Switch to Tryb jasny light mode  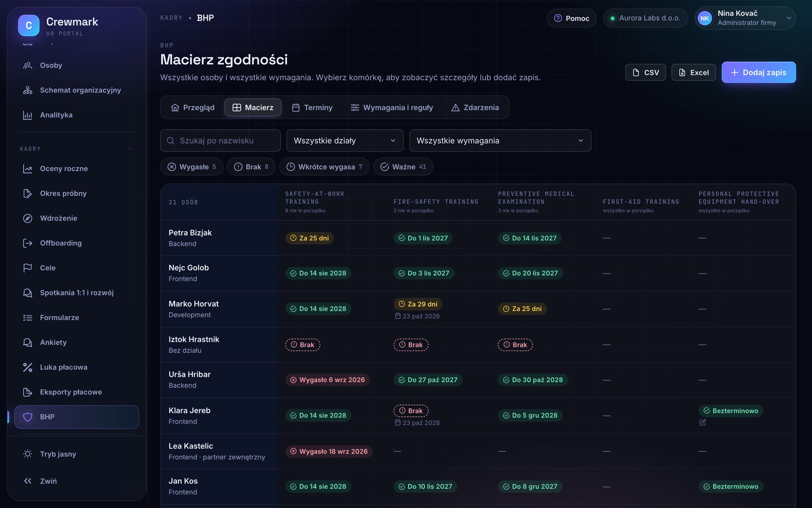(x=77, y=454)
